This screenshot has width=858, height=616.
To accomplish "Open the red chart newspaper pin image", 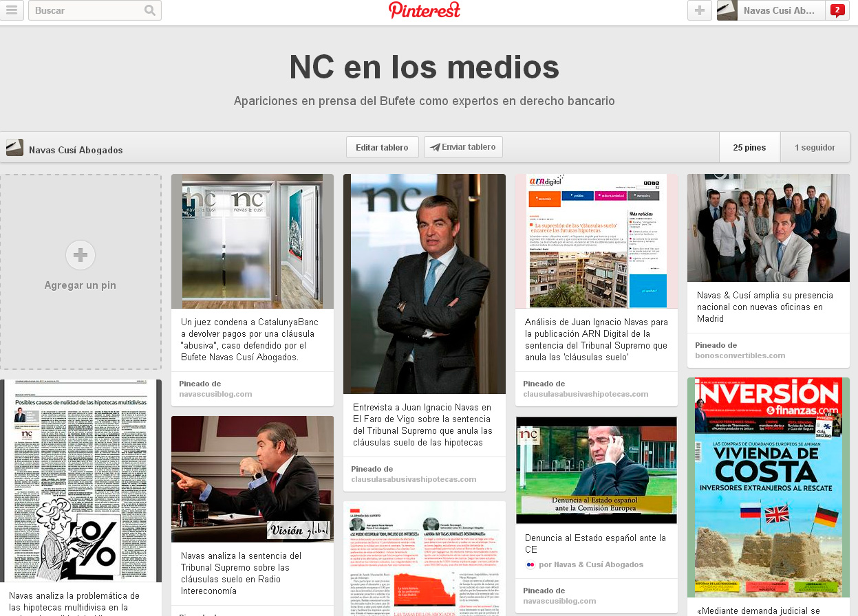I will tap(425, 558).
